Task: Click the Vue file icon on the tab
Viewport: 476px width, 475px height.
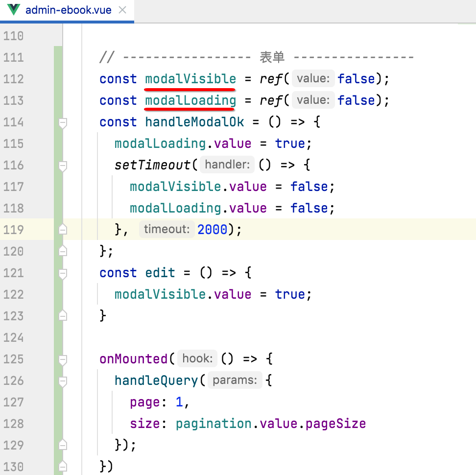Action: [14, 10]
